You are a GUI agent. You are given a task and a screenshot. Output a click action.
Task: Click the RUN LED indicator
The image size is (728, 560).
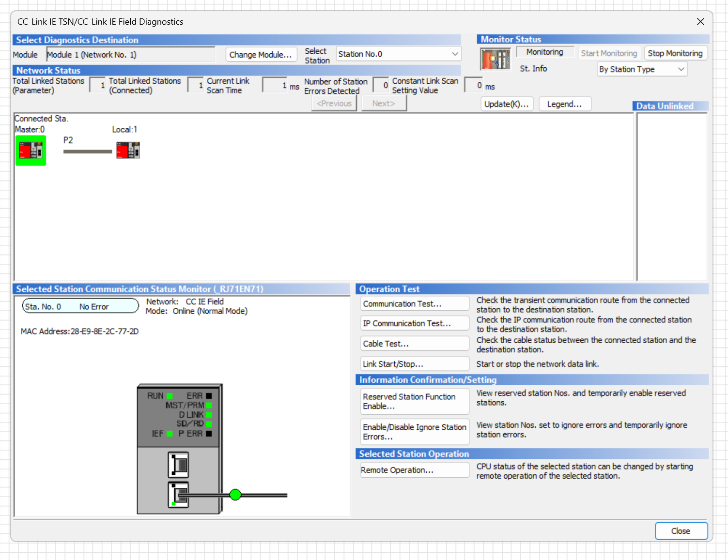170,396
